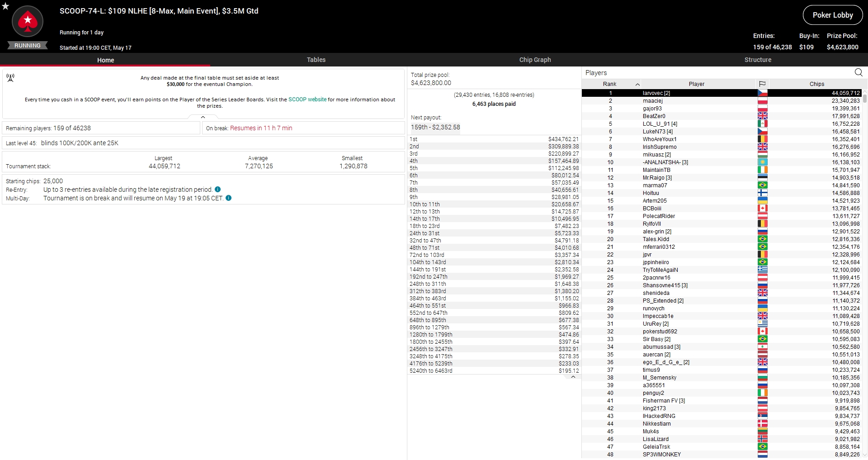Select player PolecatRider row
Viewport: 868px width, 460px height.
point(722,216)
